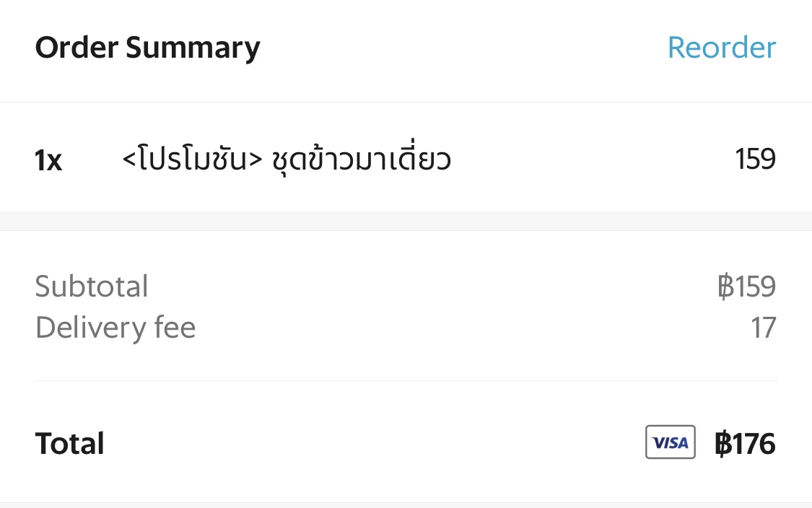Image resolution: width=812 pixels, height=508 pixels.
Task: Click the Order Summary heading
Action: point(147,48)
